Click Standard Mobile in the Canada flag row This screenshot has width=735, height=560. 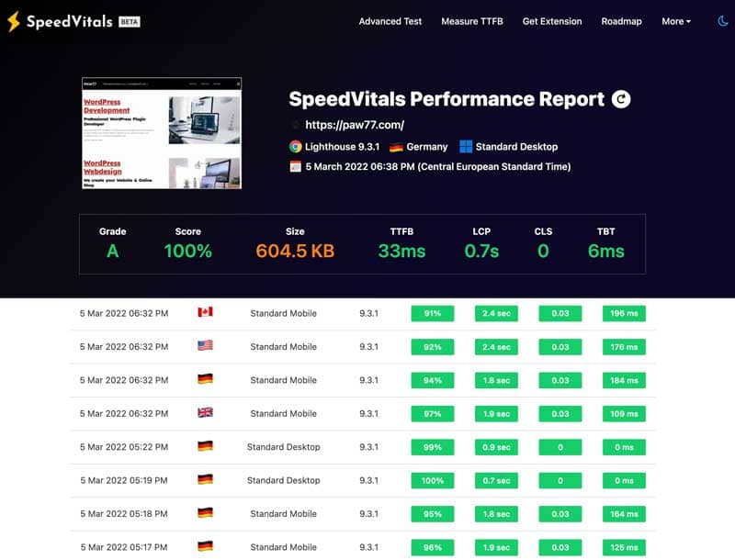(x=284, y=314)
